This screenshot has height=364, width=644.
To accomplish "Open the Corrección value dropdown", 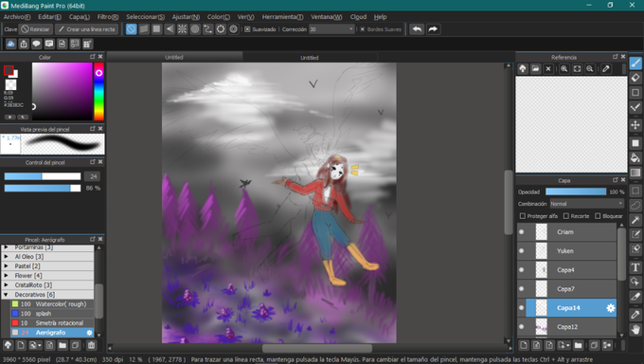I will [350, 29].
